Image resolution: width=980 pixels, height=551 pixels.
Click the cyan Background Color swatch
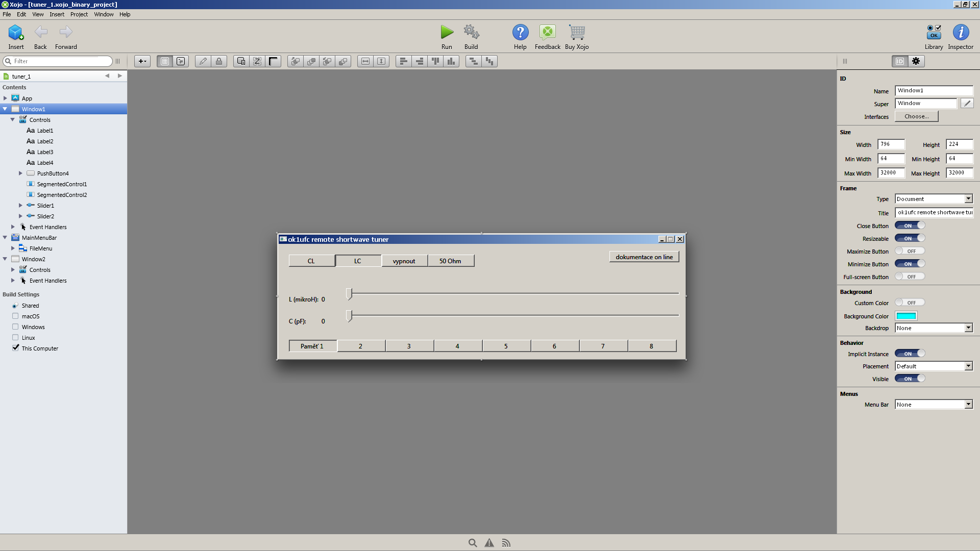pyautogui.click(x=906, y=316)
